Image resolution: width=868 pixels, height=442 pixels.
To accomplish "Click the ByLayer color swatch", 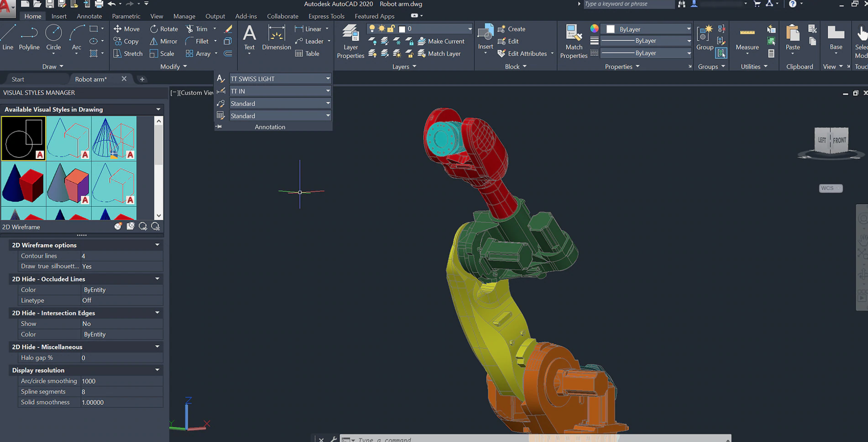I will coord(611,29).
